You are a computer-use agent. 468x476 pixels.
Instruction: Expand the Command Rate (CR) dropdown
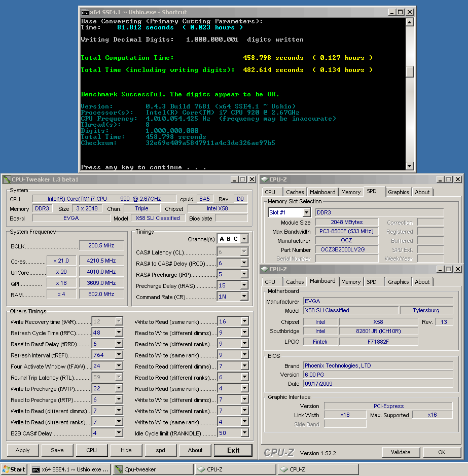coord(244,297)
